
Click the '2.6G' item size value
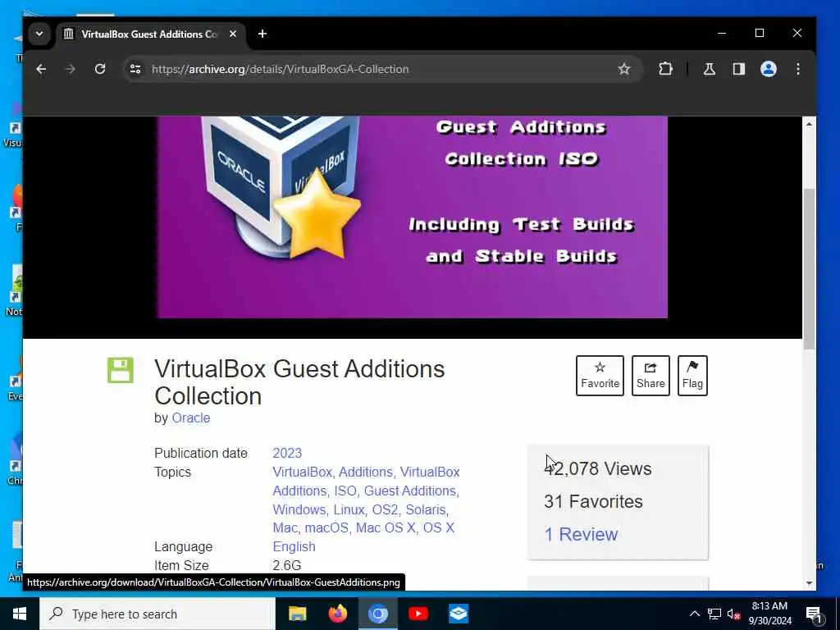pyautogui.click(x=286, y=565)
